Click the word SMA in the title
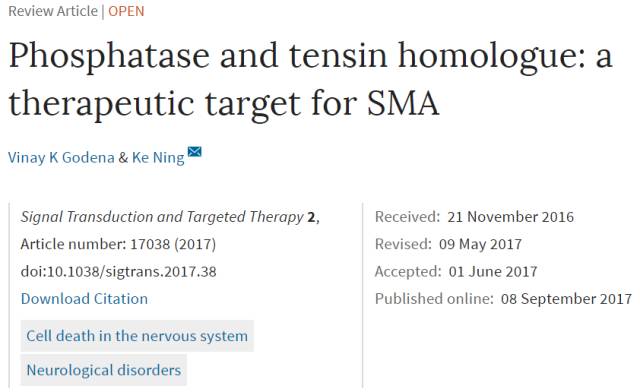This screenshot has height=392, width=640. 403,103
